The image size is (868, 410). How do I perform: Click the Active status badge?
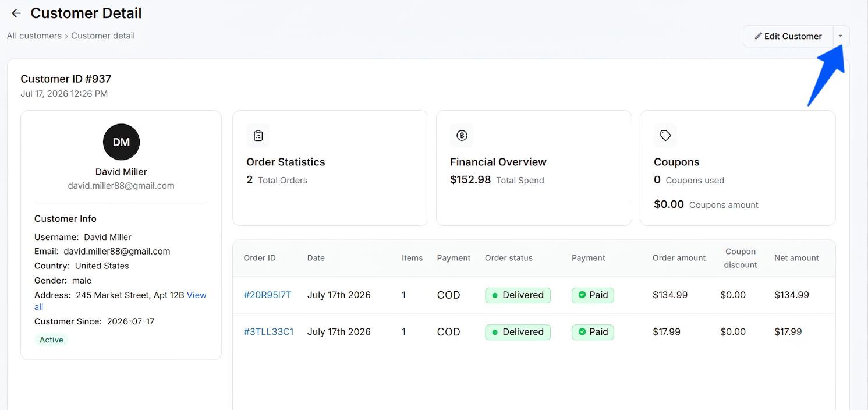click(x=51, y=340)
